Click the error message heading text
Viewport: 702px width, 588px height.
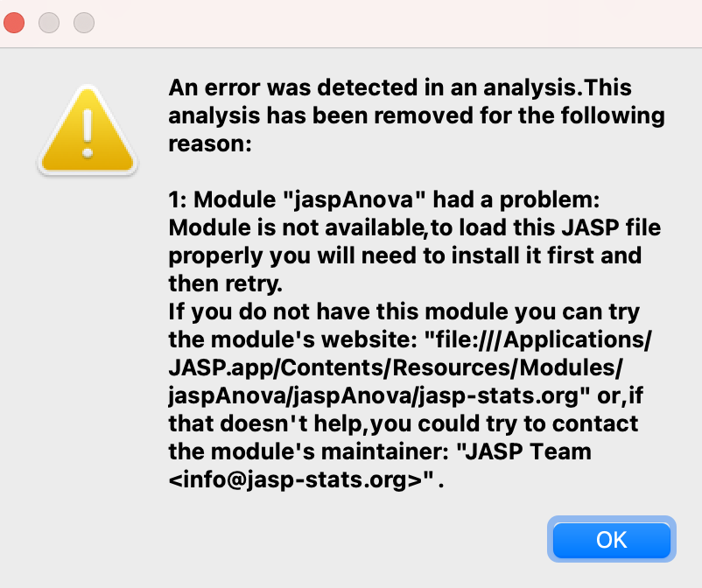[418, 115]
